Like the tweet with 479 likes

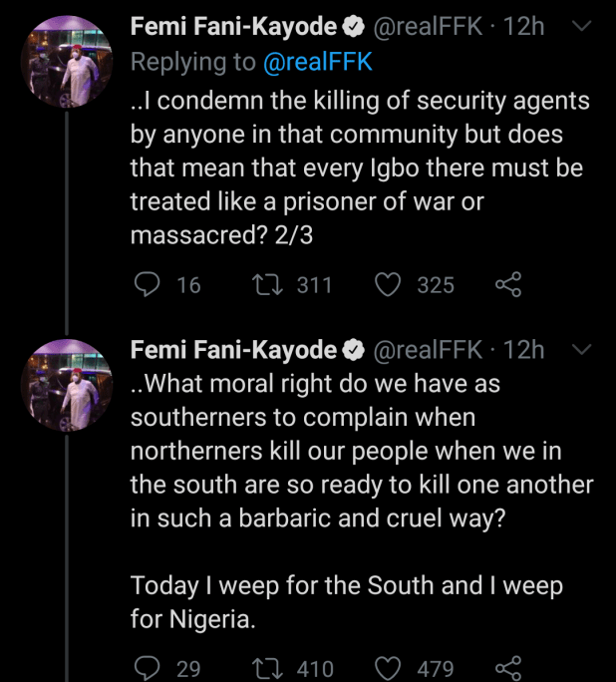click(388, 667)
